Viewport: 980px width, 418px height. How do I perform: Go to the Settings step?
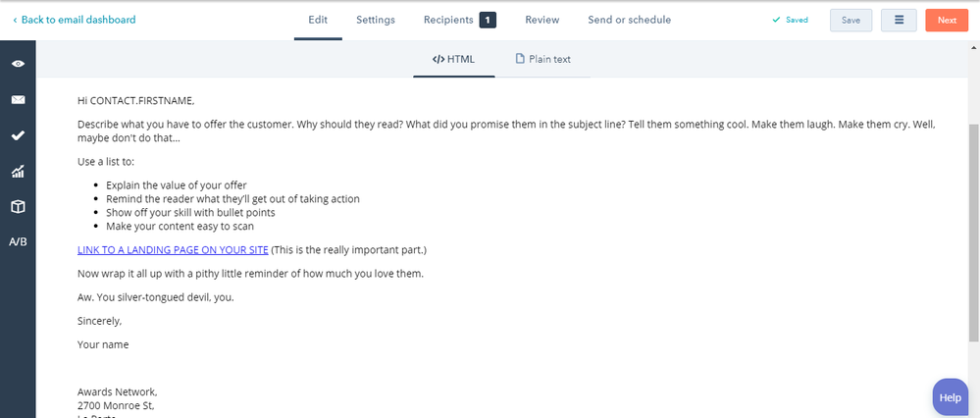[376, 20]
